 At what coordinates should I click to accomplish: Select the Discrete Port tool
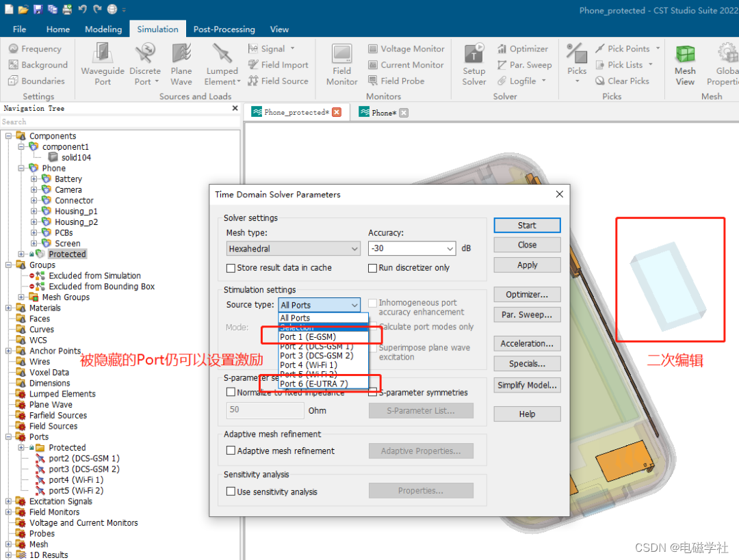pos(144,64)
